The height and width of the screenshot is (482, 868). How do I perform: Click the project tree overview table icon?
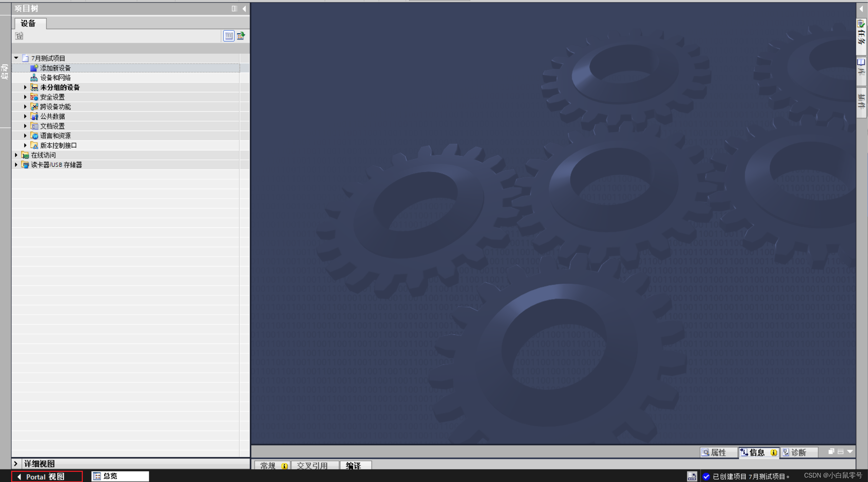coord(229,36)
